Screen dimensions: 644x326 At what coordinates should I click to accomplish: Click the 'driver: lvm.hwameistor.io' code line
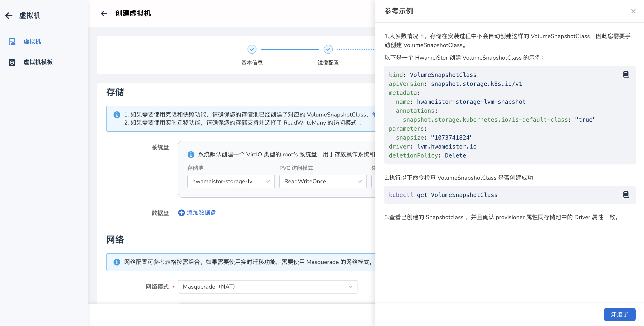pos(432,147)
